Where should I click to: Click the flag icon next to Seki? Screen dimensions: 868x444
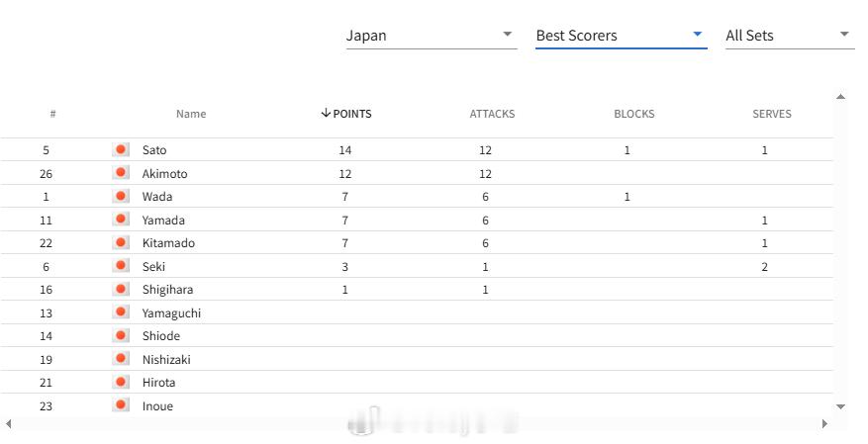click(121, 266)
